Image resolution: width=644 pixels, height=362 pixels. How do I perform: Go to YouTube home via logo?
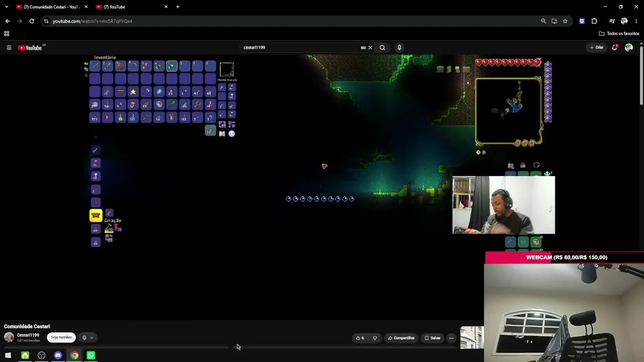pyautogui.click(x=30, y=48)
